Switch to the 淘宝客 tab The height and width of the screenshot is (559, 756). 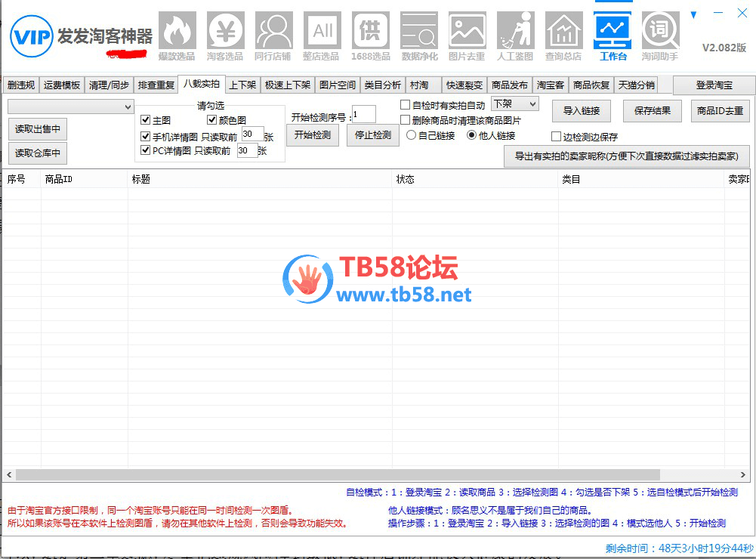coord(551,85)
